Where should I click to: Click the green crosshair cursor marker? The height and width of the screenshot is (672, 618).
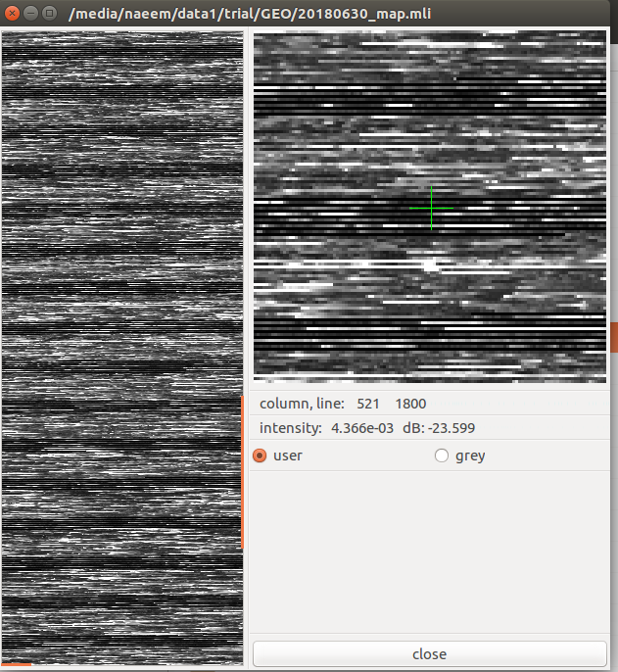pos(431,208)
